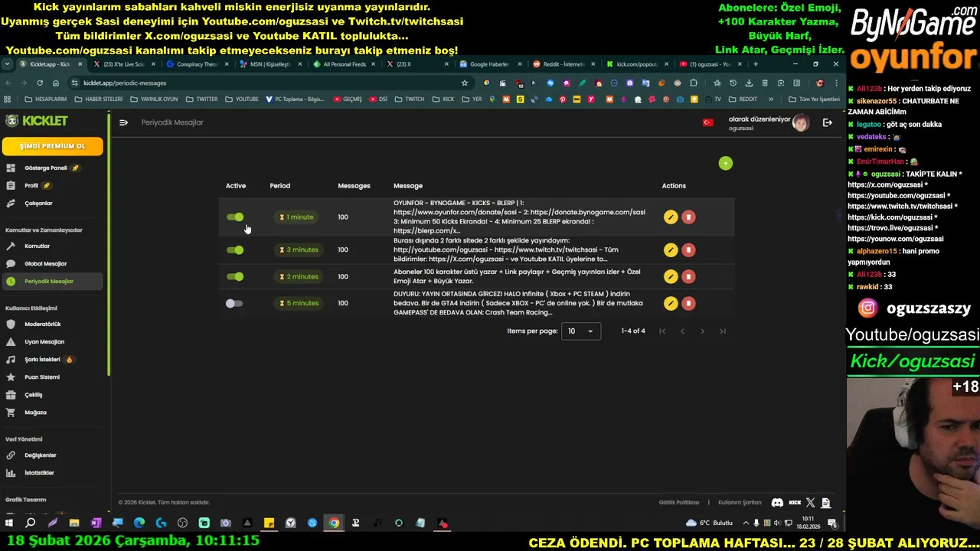Click the logout icon in header
The width and height of the screenshot is (980, 551).
click(x=827, y=122)
